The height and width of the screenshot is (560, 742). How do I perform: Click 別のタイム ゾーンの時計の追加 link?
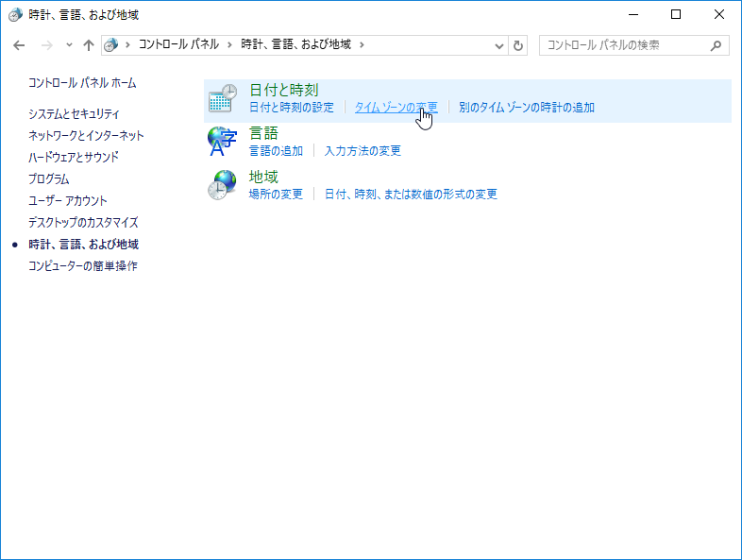coord(527,108)
